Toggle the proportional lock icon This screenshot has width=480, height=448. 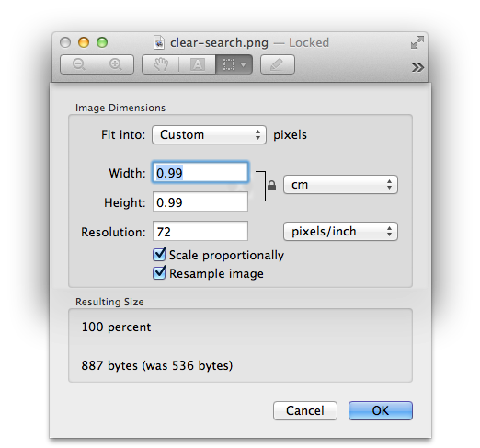click(271, 186)
